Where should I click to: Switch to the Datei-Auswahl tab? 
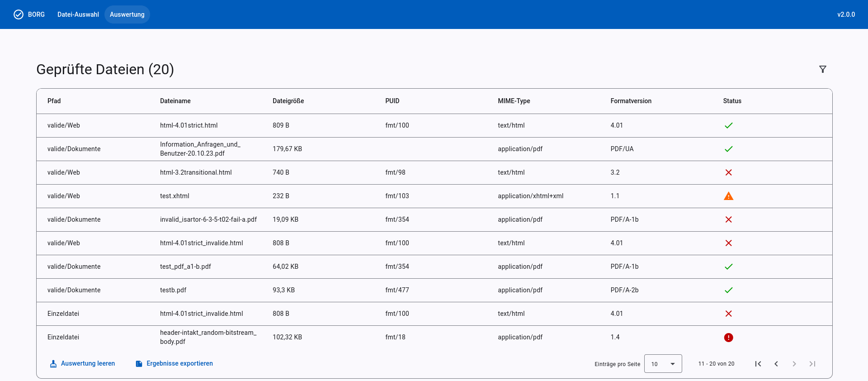[78, 14]
